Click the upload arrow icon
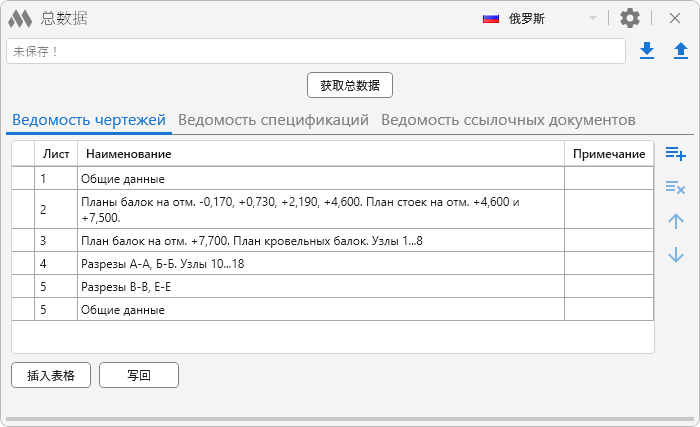Viewport: 700px width, 427px height. 680,50
